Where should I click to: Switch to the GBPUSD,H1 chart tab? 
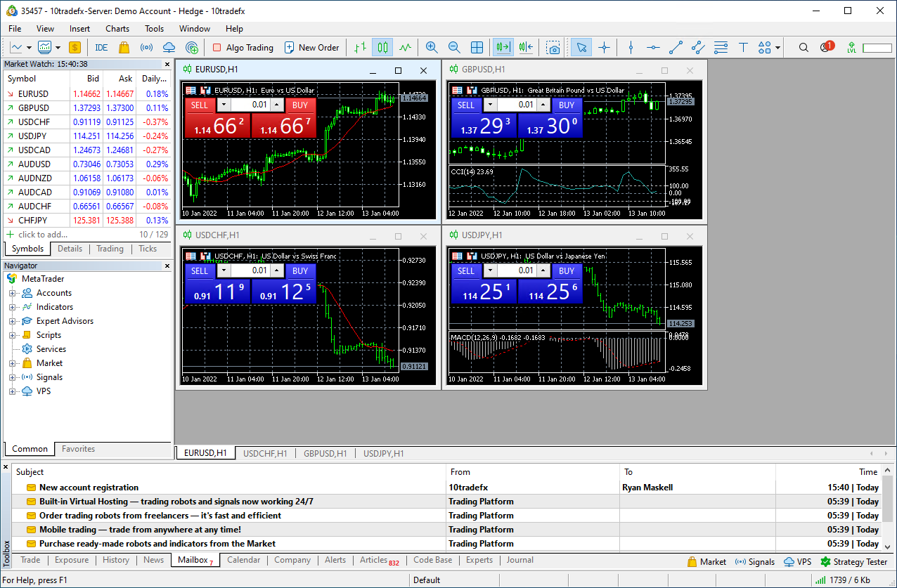(x=325, y=454)
